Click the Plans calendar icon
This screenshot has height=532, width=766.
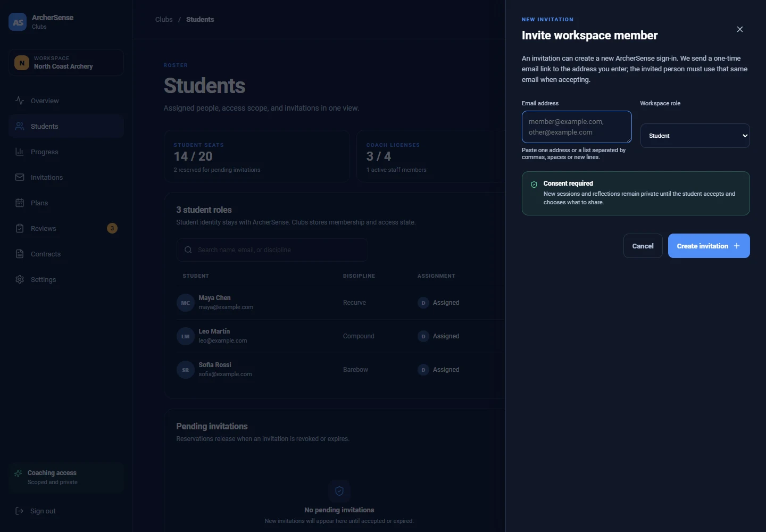point(20,203)
